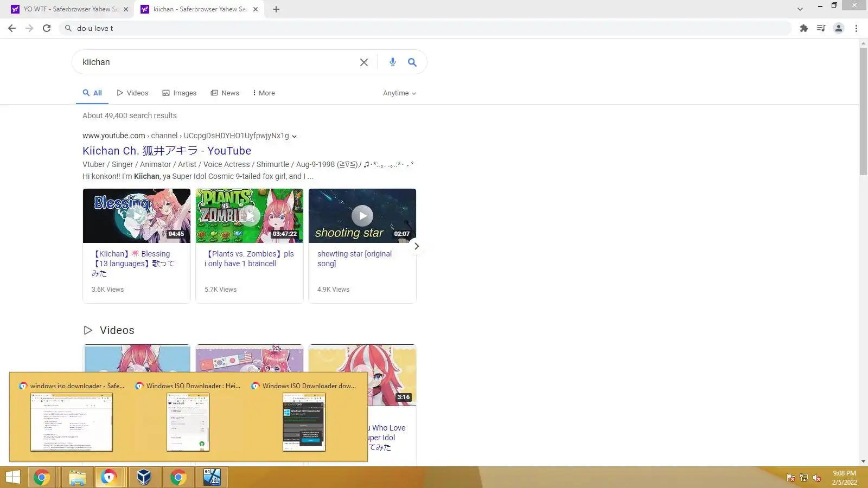Play the shooting star video
The width and height of the screenshot is (868, 488).
[362, 216]
